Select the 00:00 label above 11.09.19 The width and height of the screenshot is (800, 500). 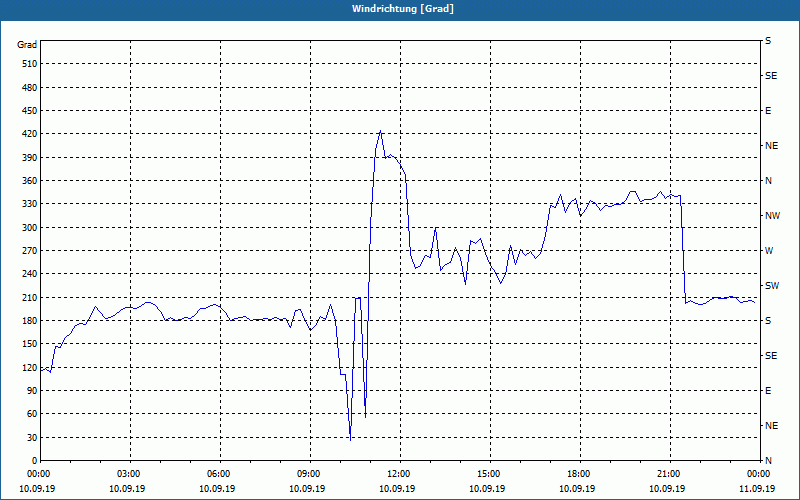tap(757, 474)
